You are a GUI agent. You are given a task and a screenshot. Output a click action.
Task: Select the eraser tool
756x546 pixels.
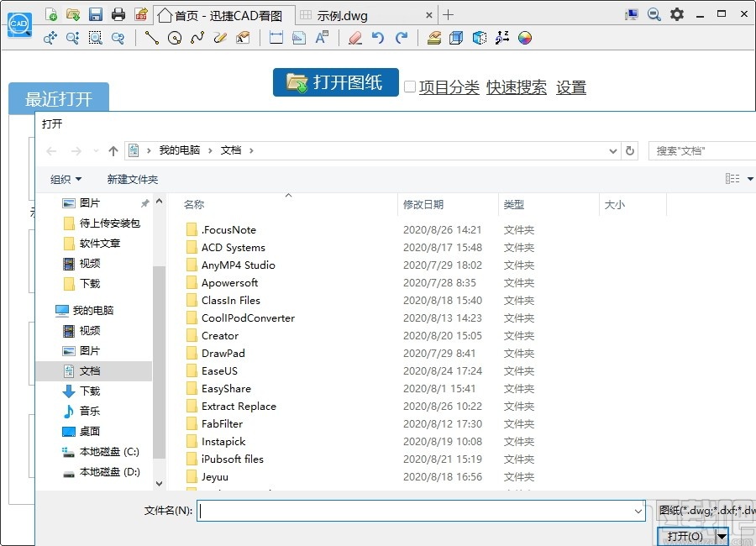[355, 38]
